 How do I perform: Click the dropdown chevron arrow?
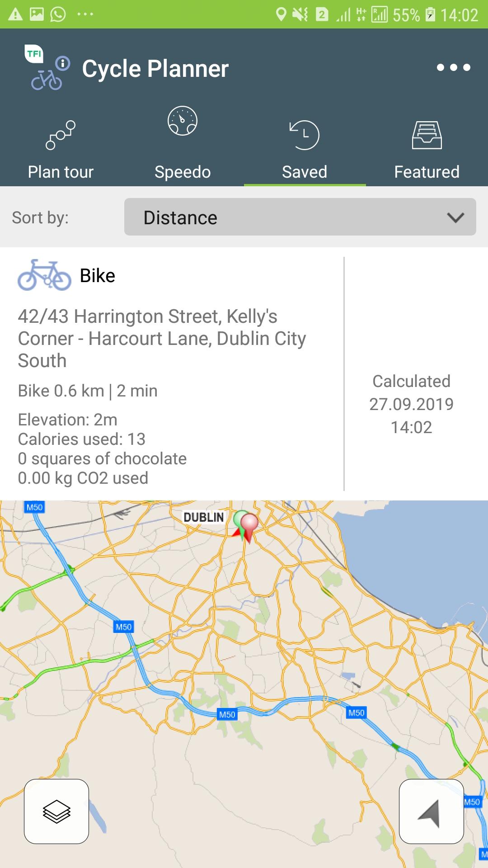(455, 217)
